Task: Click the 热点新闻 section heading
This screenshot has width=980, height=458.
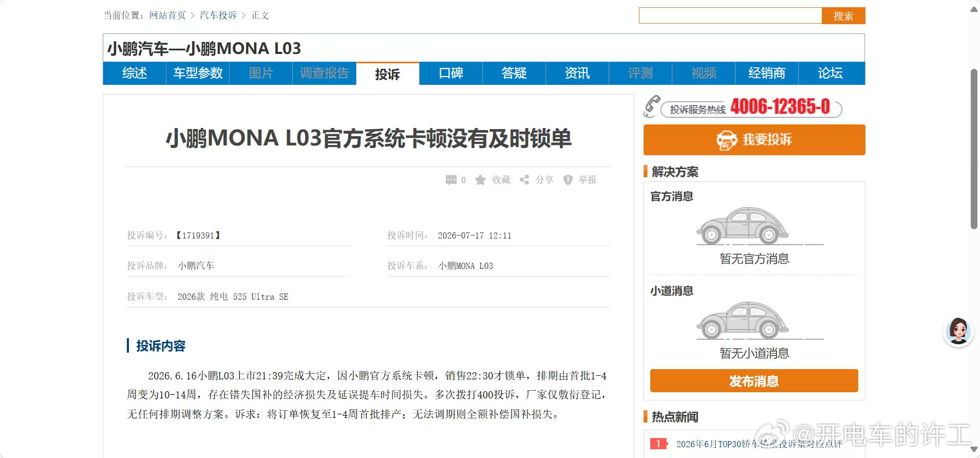Action: [675, 417]
